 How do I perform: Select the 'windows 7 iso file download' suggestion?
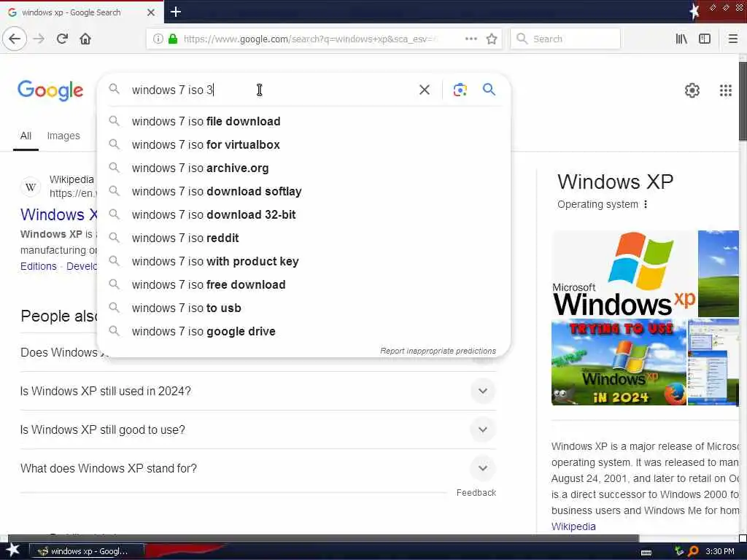pos(303,122)
